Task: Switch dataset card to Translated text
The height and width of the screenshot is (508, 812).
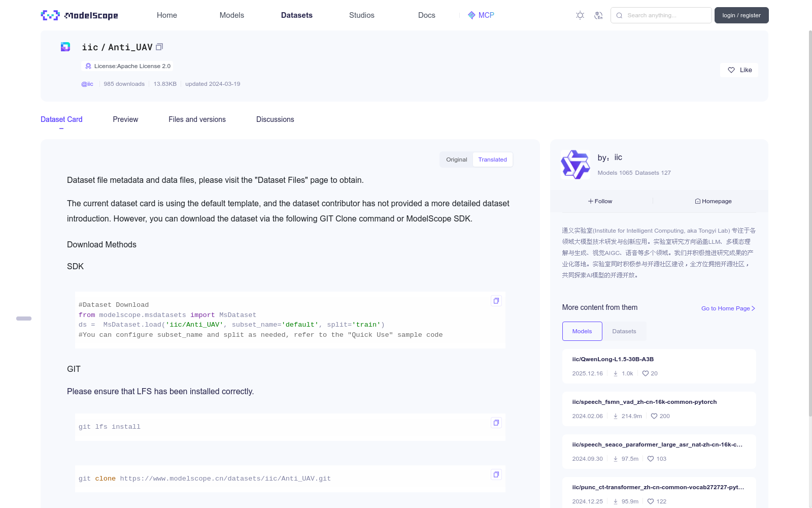Action: [x=492, y=160]
